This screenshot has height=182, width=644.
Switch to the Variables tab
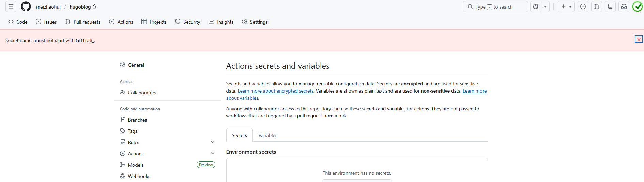coord(268,135)
